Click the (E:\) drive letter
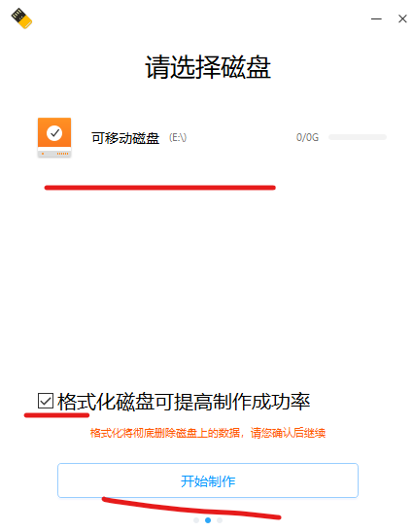 pyautogui.click(x=178, y=138)
